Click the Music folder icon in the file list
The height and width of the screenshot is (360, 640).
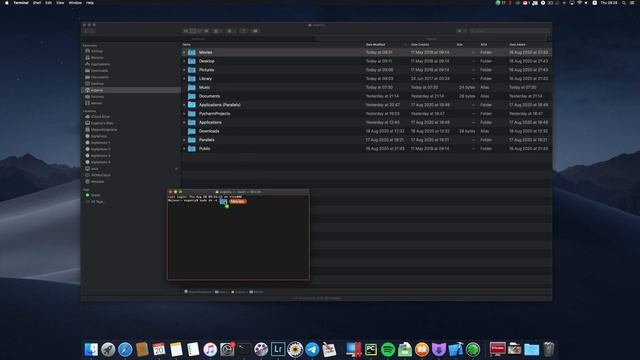[191, 87]
